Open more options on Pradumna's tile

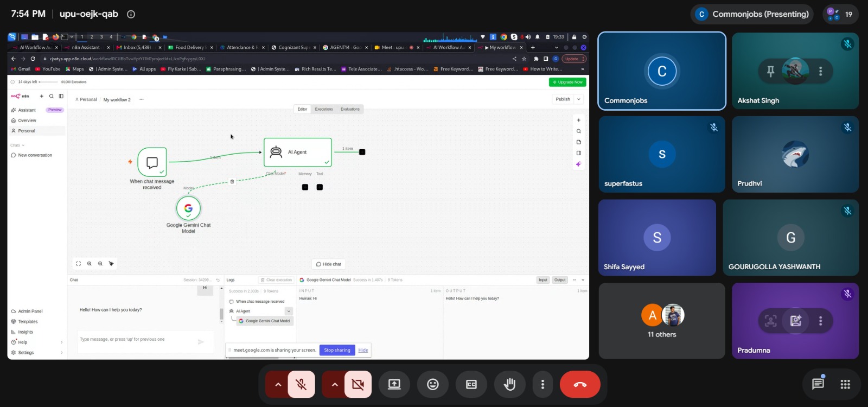pos(820,321)
